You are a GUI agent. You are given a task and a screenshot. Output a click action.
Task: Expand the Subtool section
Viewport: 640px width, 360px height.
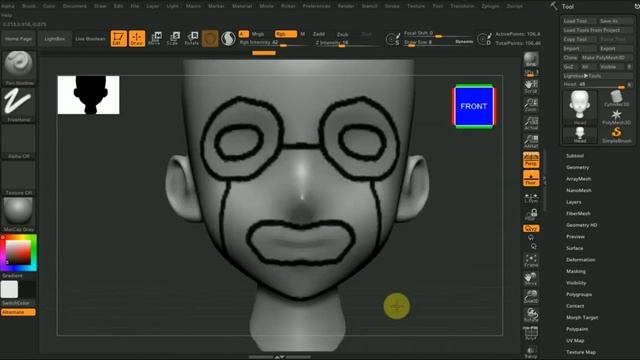(575, 156)
